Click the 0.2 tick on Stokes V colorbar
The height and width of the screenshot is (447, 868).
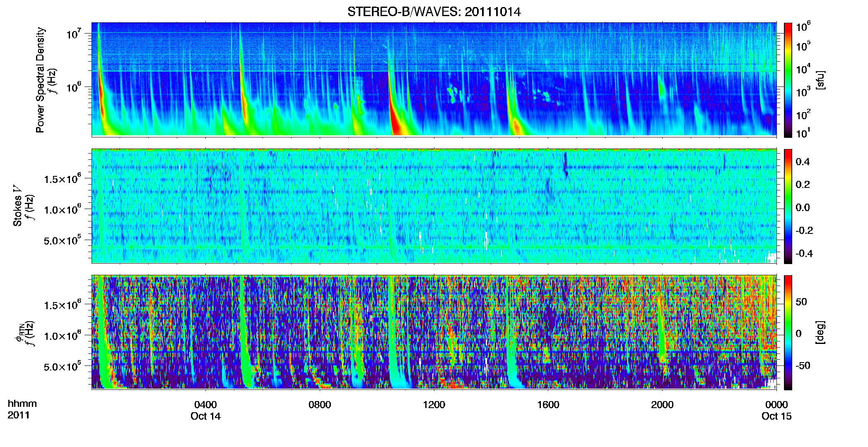803,185
